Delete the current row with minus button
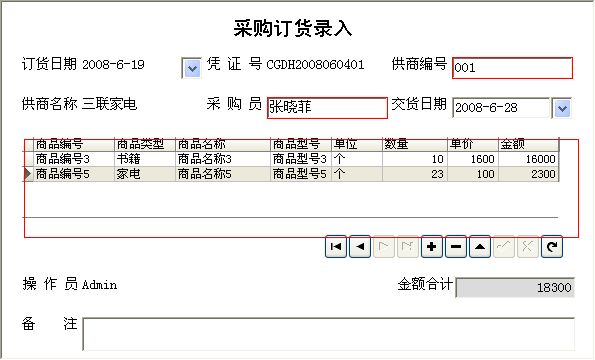 (x=456, y=247)
